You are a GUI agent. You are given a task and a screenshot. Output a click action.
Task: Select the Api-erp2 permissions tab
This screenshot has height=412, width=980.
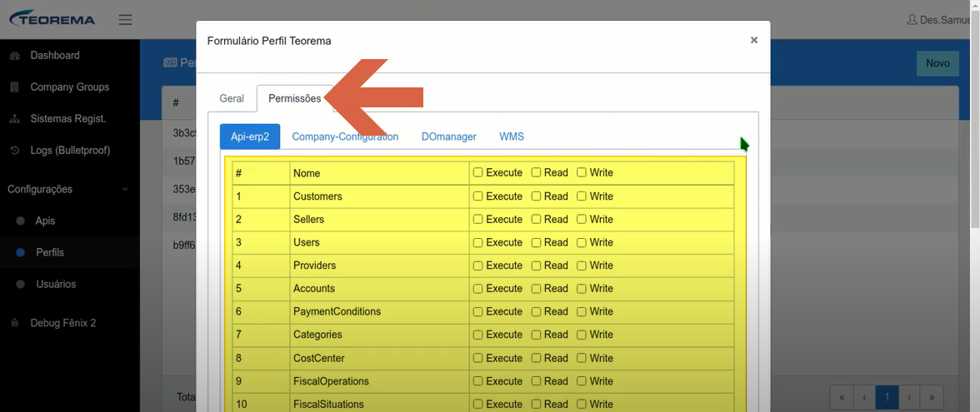(250, 137)
